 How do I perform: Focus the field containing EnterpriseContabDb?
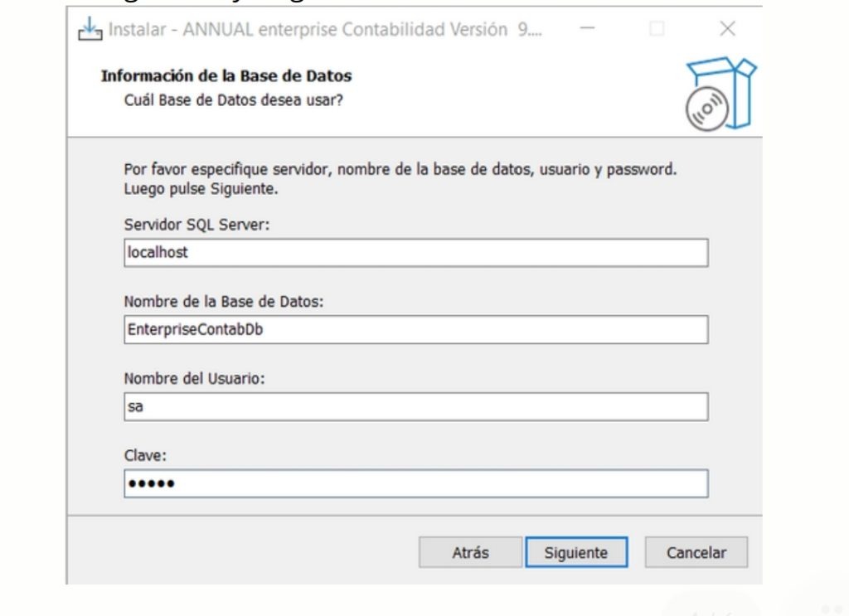tap(415, 329)
